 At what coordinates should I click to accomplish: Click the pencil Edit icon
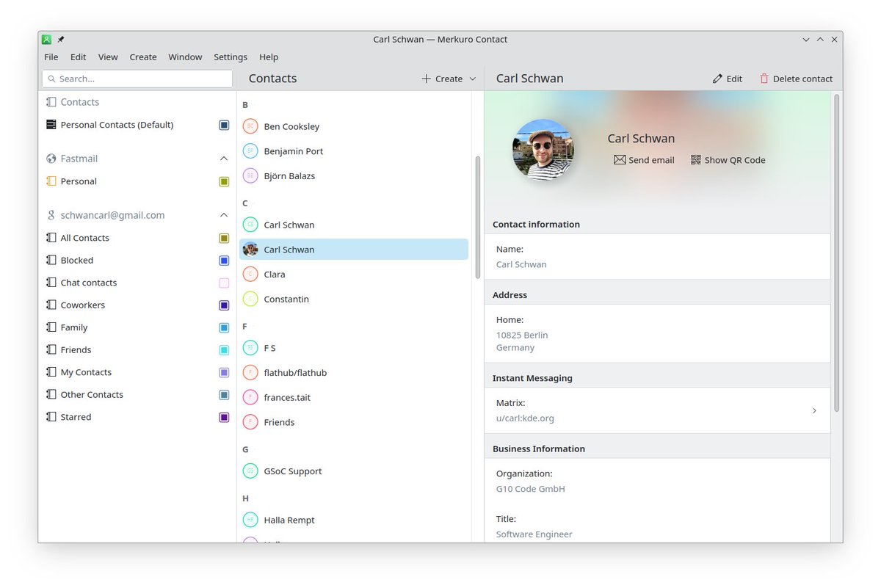pos(717,79)
